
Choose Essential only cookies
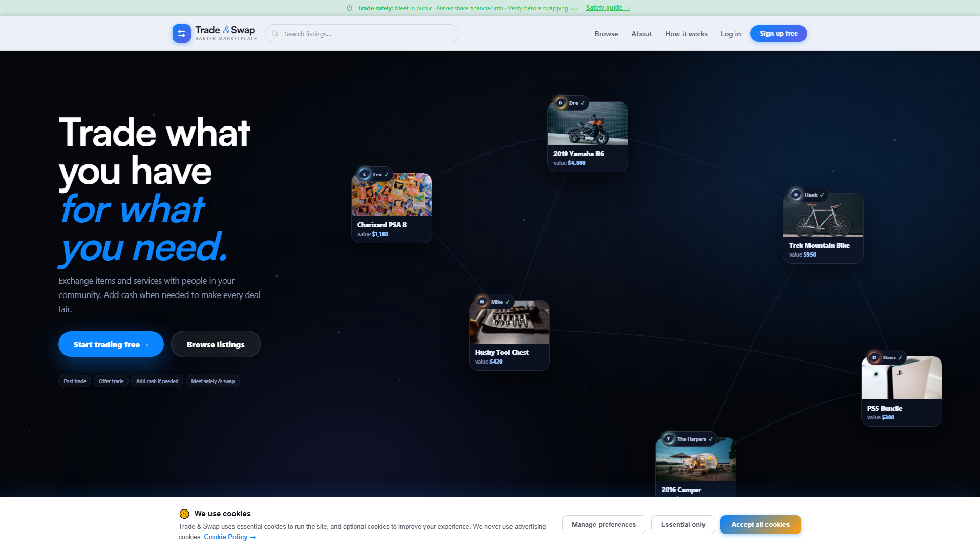[683, 524]
